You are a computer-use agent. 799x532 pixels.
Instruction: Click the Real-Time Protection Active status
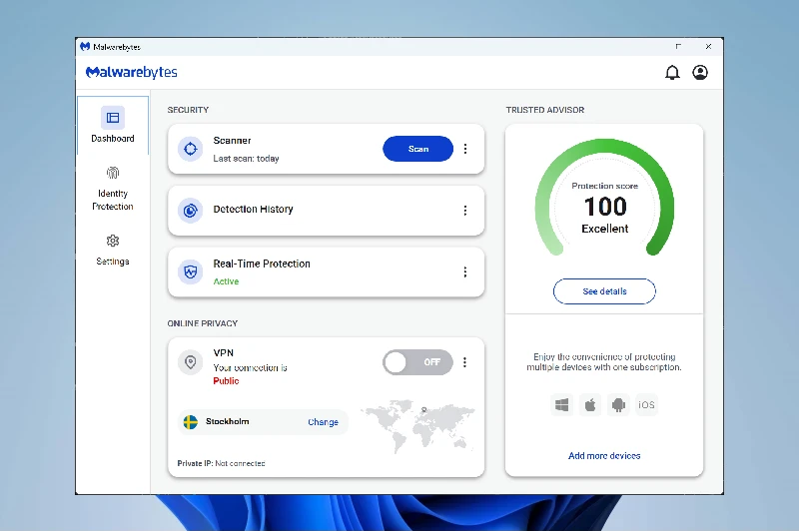tap(226, 281)
